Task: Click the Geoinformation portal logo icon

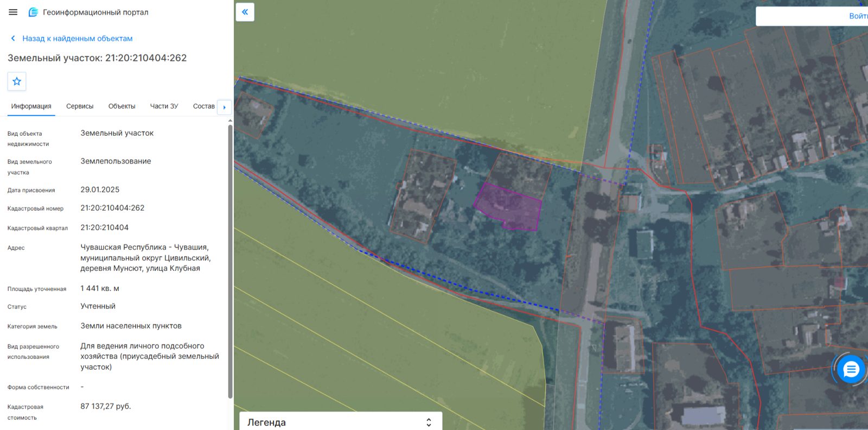Action: click(33, 12)
